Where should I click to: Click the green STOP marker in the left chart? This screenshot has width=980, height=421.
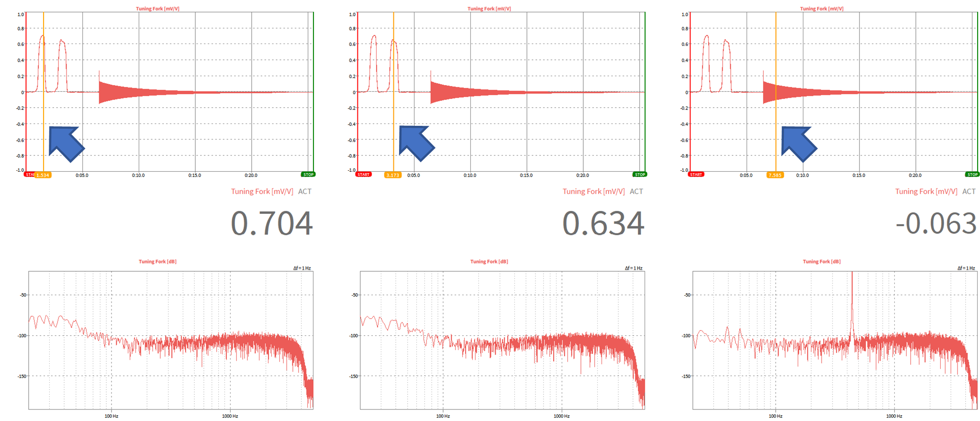point(308,175)
